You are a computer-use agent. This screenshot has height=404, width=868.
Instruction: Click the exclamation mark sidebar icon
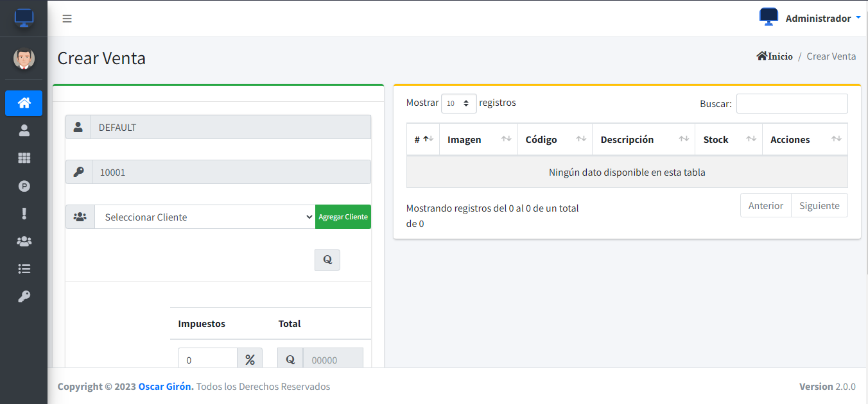pos(24,214)
